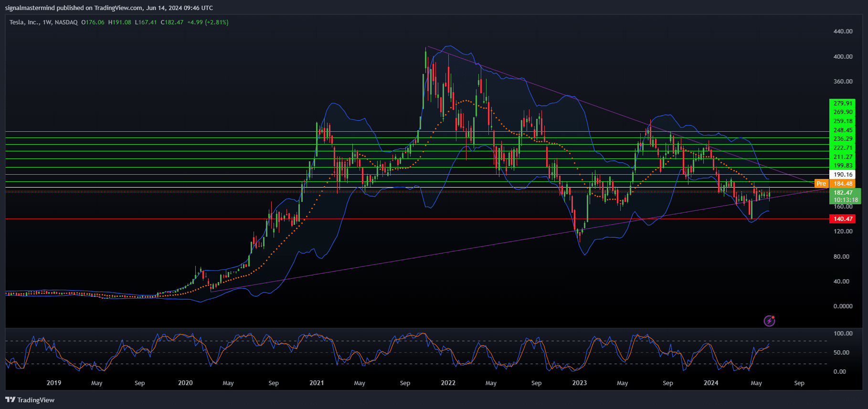The height and width of the screenshot is (409, 868).
Task: Click the 40.00 price axis tick
Action: [841, 282]
